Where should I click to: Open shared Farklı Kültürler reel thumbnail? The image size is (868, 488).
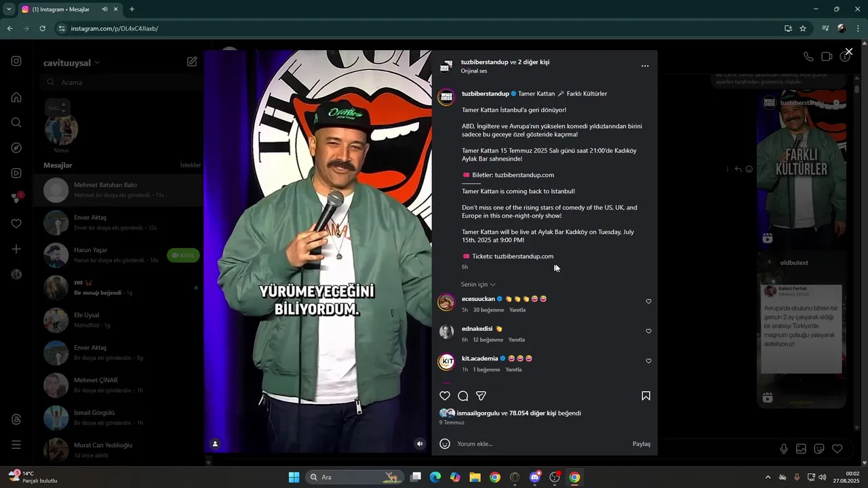pos(802,169)
